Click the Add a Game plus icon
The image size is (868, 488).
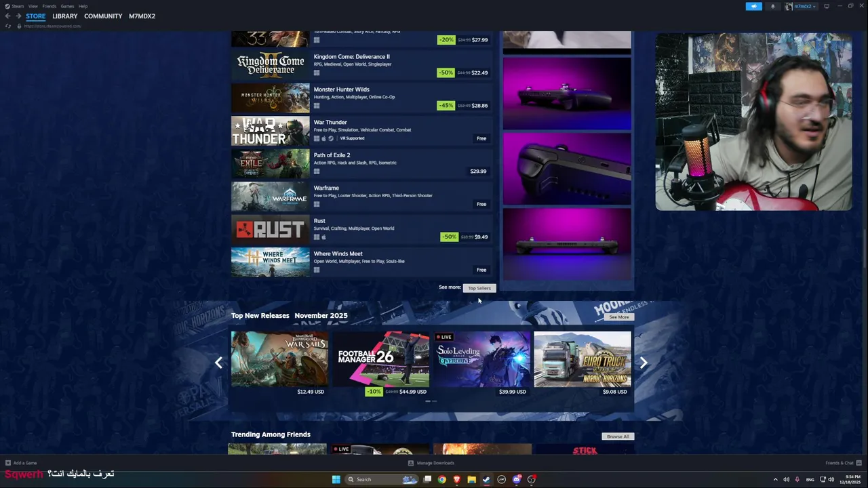click(8, 463)
